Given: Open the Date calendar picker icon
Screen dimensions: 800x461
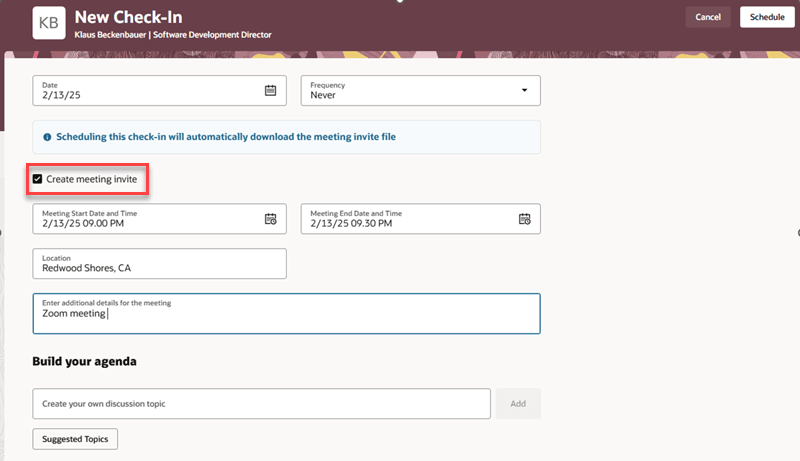Looking at the screenshot, I should click(270, 90).
